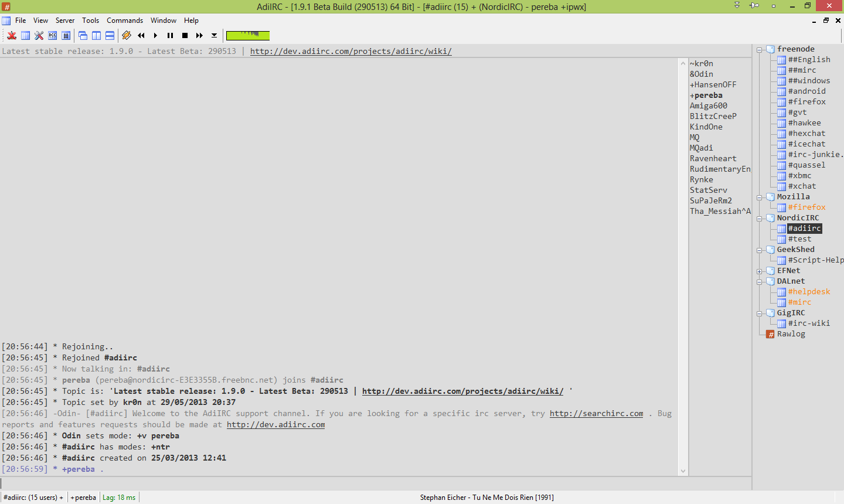844x504 pixels.
Task: Play the current track
Action: pos(155,35)
